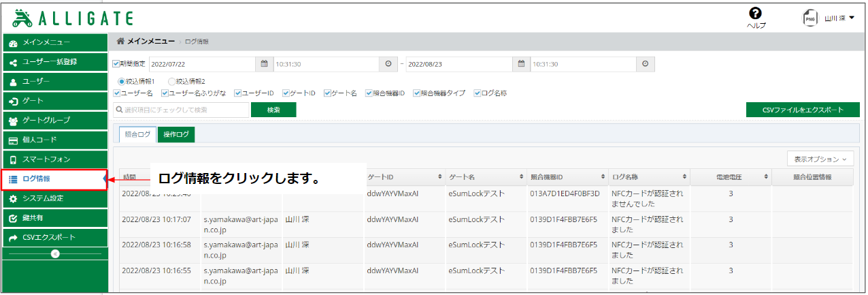The width and height of the screenshot is (868, 295).
Task: Open calendar picker for the start date
Action: click(265, 64)
